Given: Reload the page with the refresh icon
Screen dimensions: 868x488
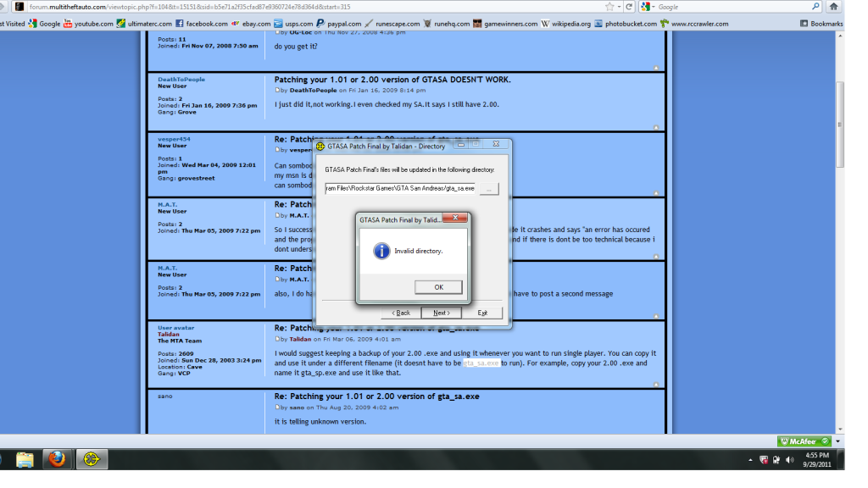Looking at the screenshot, I should click(x=629, y=7).
